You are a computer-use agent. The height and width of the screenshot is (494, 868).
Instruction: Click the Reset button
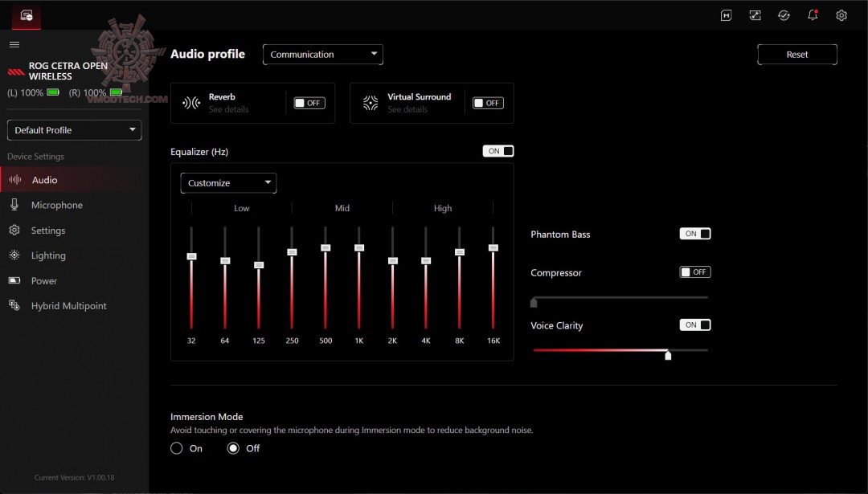797,54
